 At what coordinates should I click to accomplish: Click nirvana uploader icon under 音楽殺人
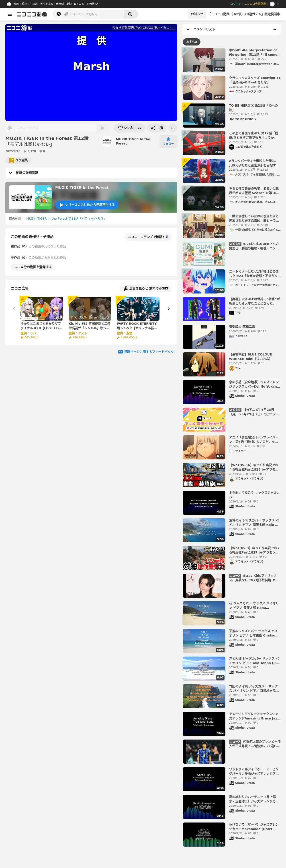231,336
